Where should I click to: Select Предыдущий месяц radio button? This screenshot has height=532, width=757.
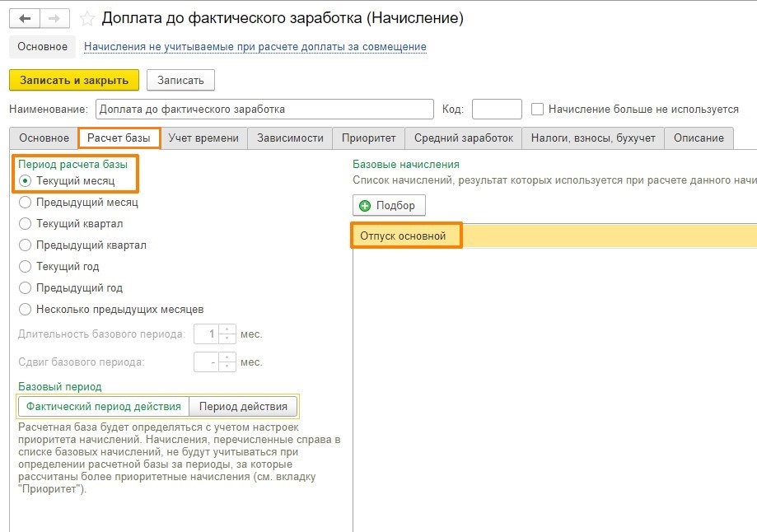tap(25, 203)
